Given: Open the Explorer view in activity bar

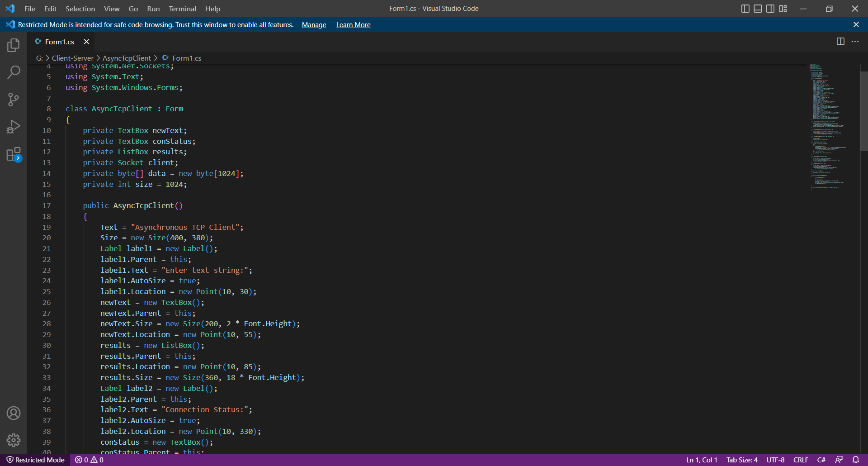Looking at the screenshot, I should [14, 45].
